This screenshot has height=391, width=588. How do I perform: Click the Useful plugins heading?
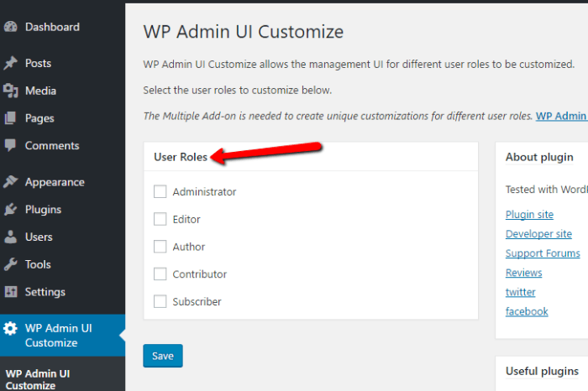542,372
